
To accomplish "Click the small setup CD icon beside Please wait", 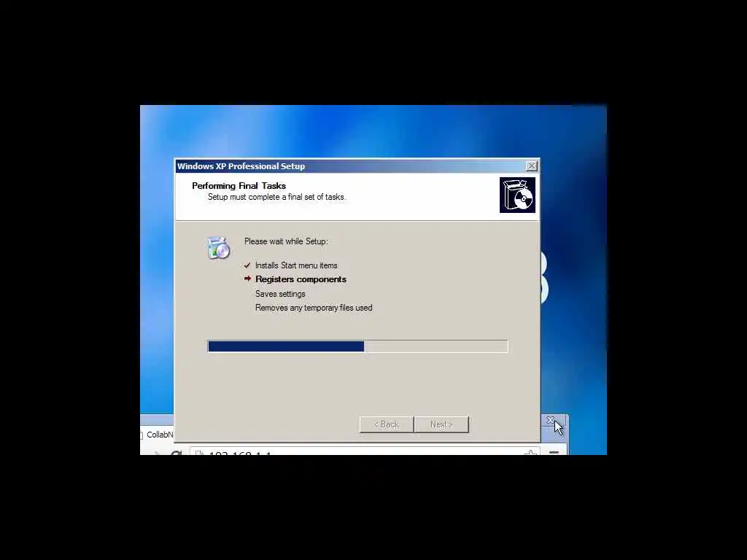I will point(219,247).
